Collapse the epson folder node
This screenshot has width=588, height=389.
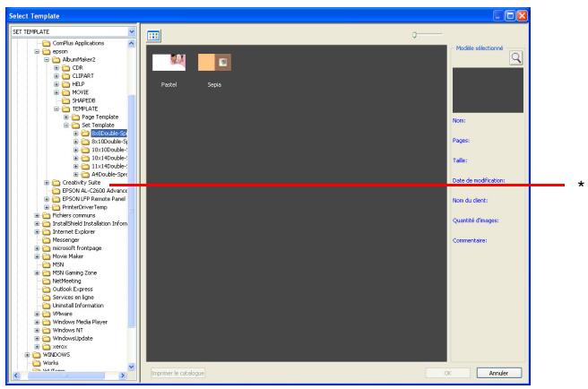[37, 51]
